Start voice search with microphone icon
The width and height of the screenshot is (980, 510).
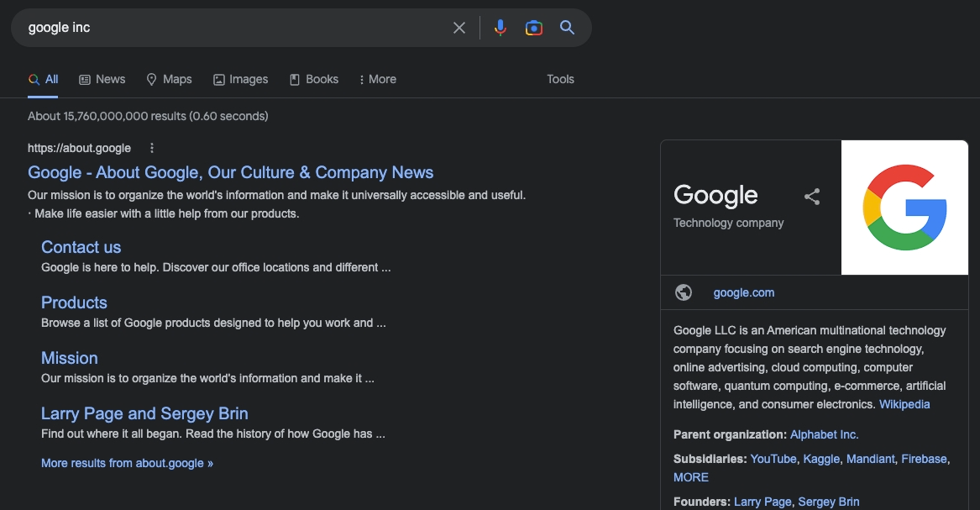[x=500, y=28]
